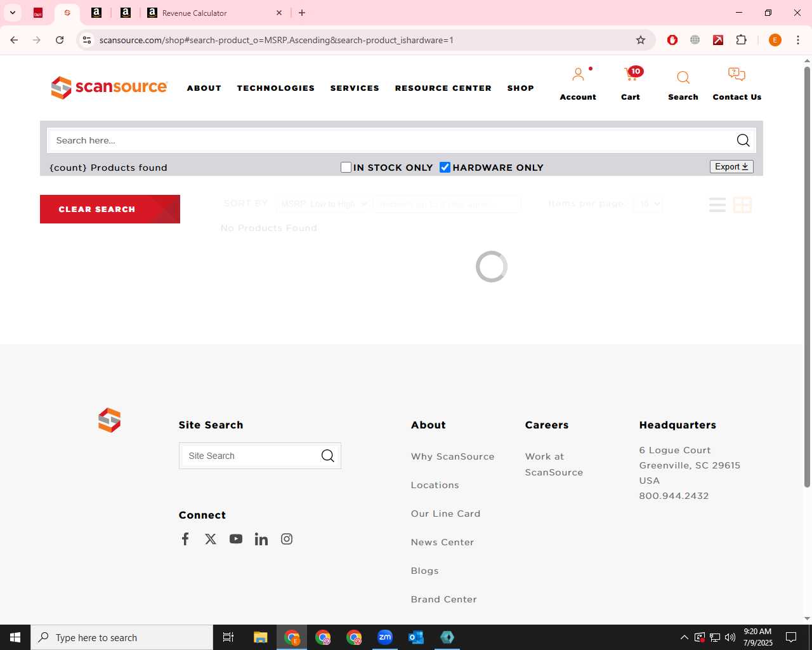812x650 pixels.
Task: Click the search-within-results filter field
Action: [x=447, y=204]
